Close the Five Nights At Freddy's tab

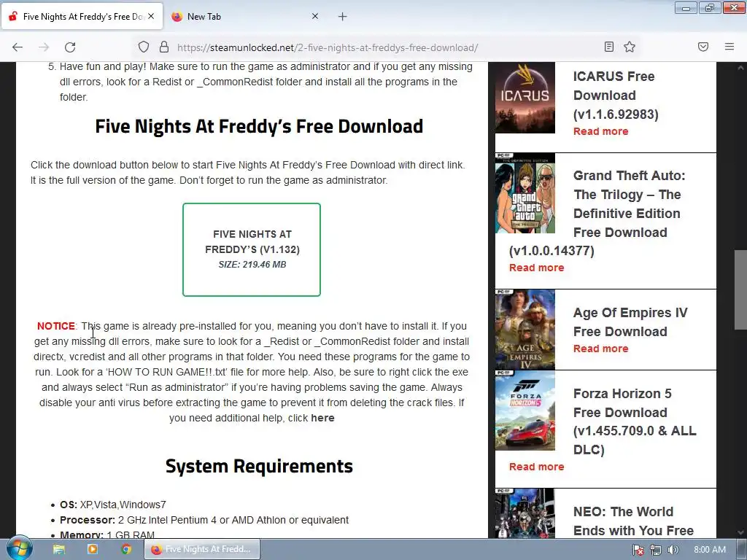click(x=151, y=16)
